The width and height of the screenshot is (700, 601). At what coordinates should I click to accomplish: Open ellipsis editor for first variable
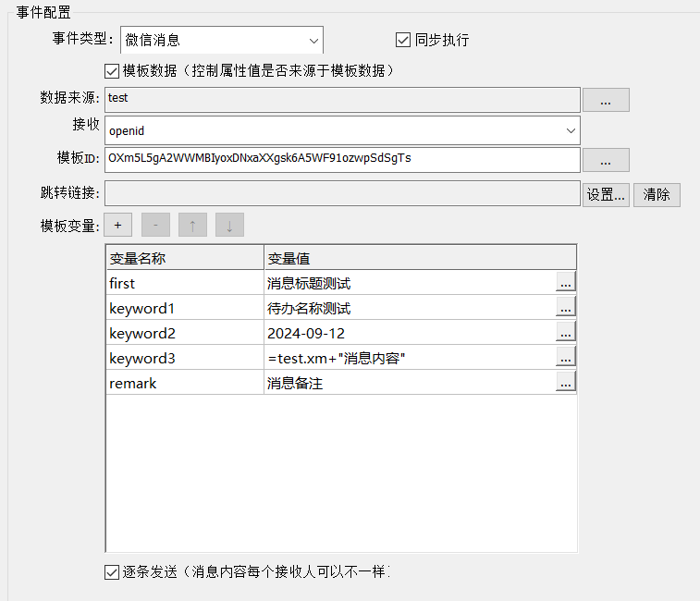[566, 282]
